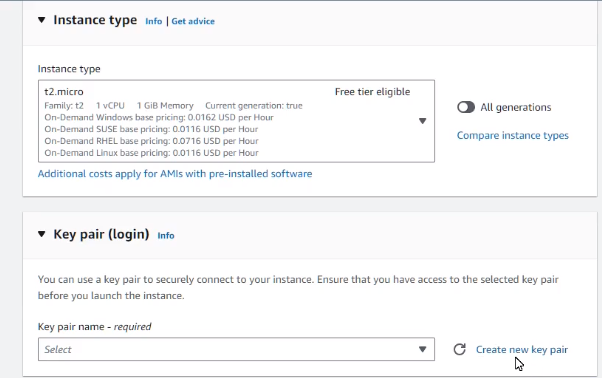Open Additional costs apply for AMIs link

point(175,174)
